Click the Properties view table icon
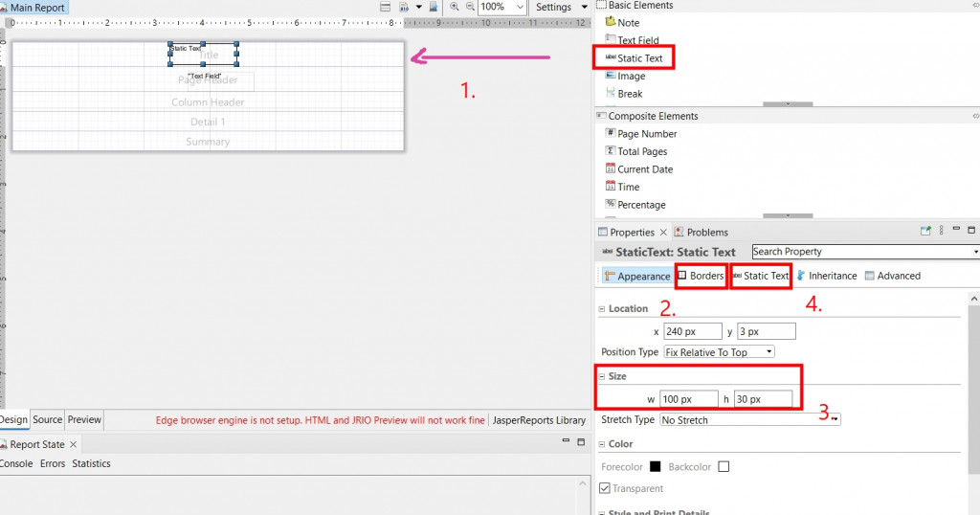 (603, 232)
